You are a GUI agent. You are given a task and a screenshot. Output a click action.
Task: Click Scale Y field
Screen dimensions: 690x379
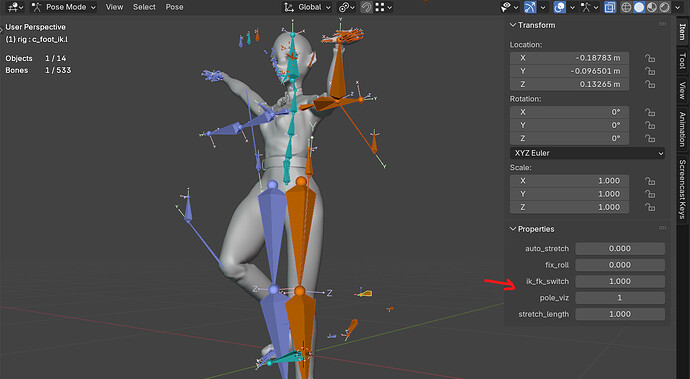[569, 194]
